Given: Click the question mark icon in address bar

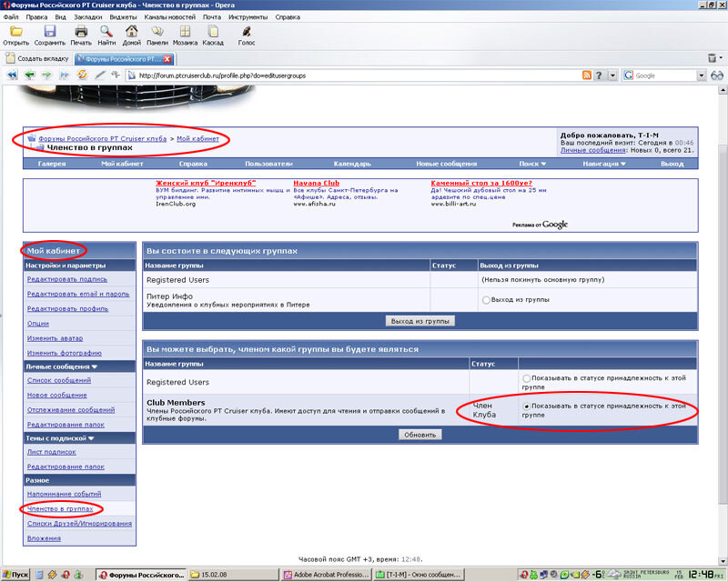Looking at the screenshot, I should point(599,75).
